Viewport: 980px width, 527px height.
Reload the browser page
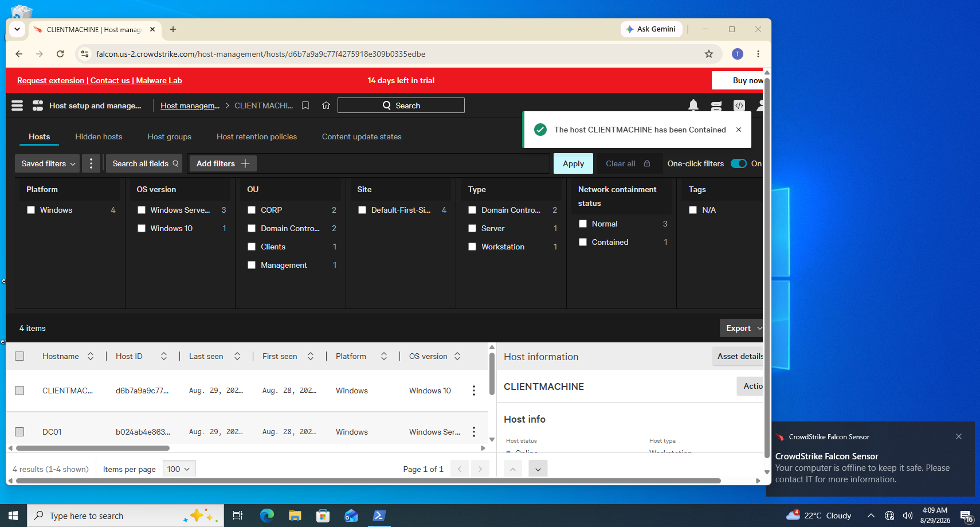point(60,54)
